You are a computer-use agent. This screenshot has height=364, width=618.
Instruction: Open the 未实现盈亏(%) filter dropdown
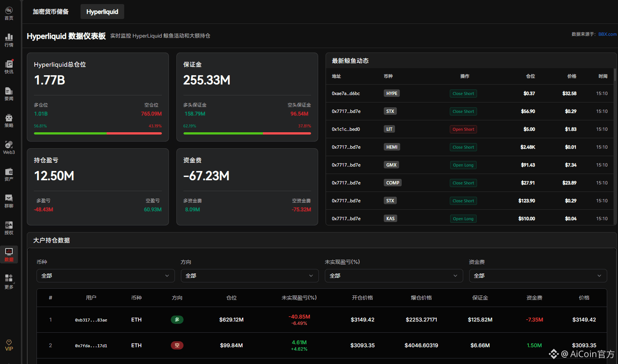[x=393, y=275]
